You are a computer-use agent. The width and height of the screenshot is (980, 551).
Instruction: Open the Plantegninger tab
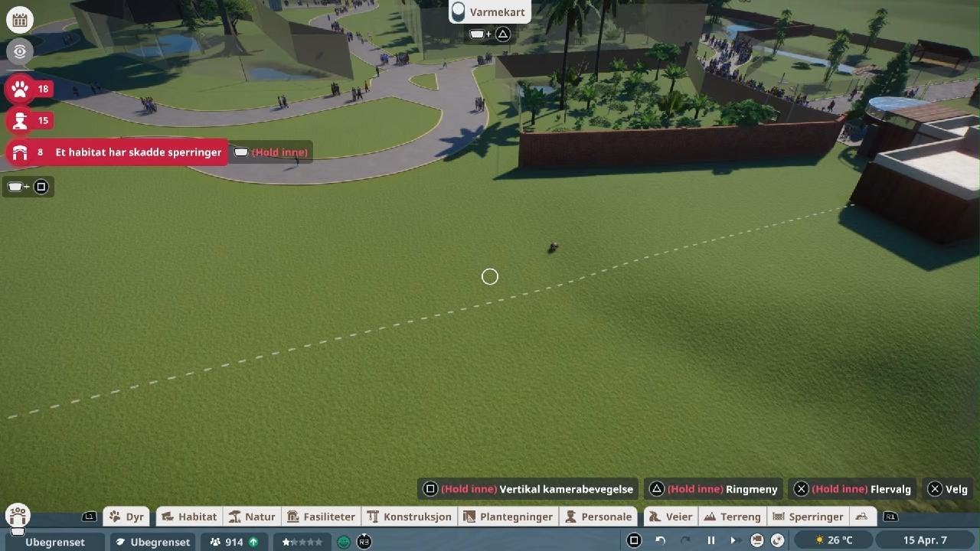(508, 517)
